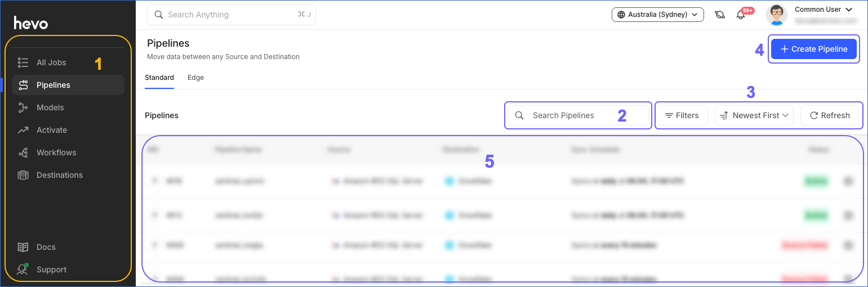Click the Create Pipeline button
This screenshot has width=868, height=287.
click(x=814, y=49)
